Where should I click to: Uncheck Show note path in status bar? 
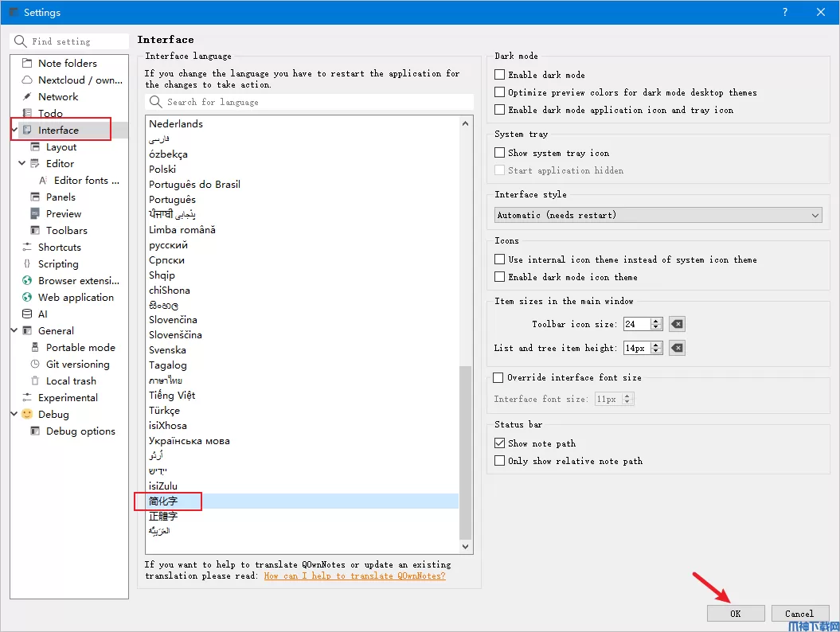tap(500, 443)
